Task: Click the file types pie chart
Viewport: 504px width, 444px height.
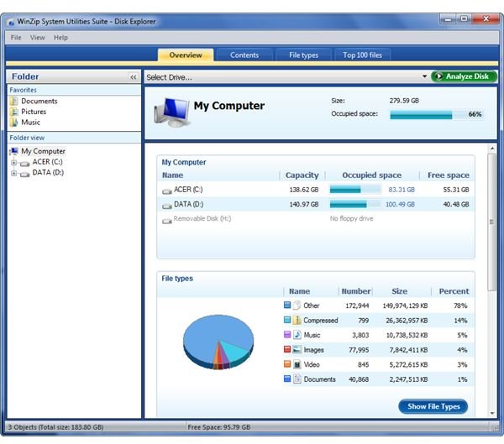Action: 218,342
